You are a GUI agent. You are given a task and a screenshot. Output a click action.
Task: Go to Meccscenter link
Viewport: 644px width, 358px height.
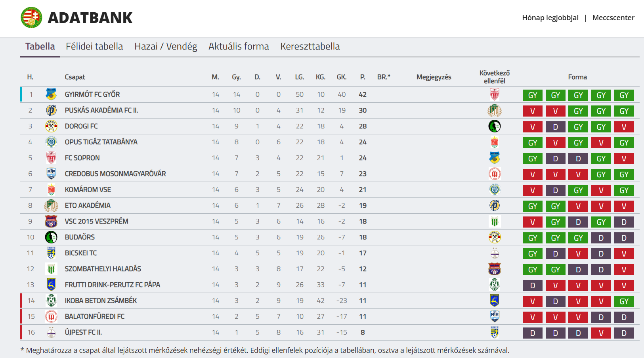(613, 18)
